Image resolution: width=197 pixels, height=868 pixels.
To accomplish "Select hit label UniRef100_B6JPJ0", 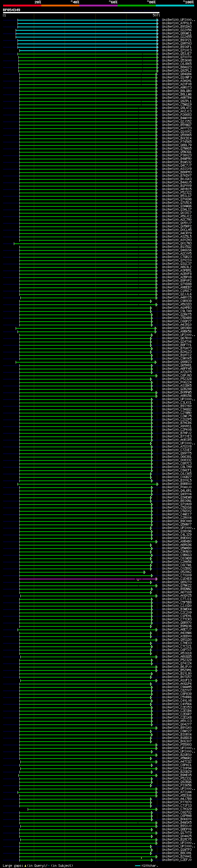I will pyautogui.click(x=177, y=667).
